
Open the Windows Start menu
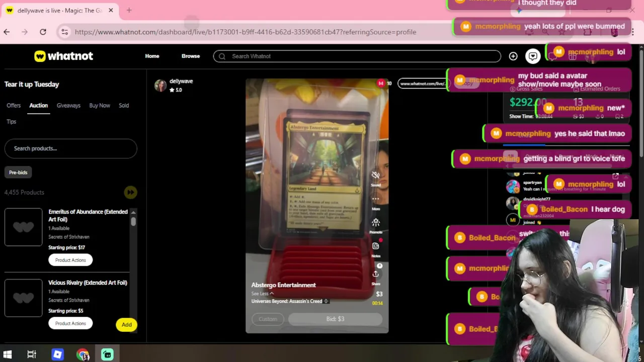pyautogui.click(x=8, y=354)
